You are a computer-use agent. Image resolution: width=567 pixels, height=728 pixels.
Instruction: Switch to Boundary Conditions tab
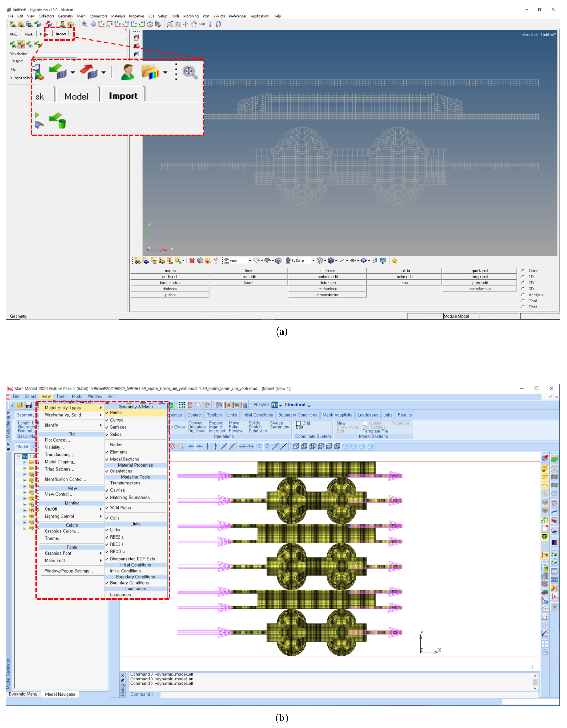(297, 415)
